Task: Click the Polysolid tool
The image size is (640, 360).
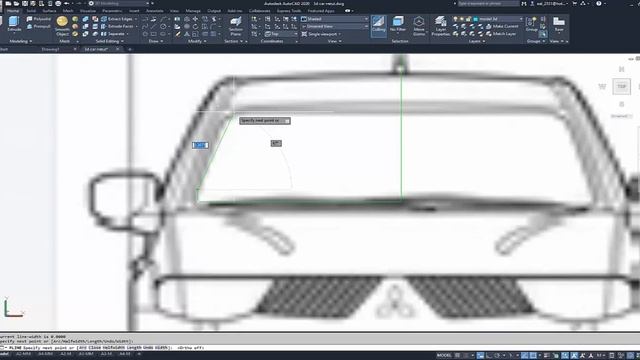Action: (39, 19)
